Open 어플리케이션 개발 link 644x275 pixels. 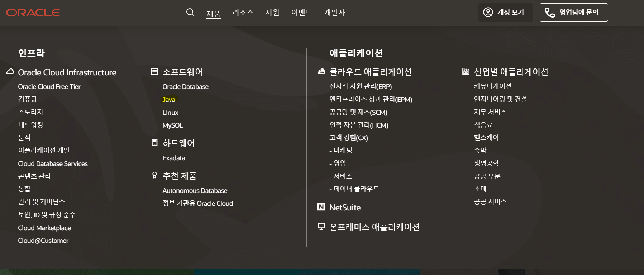(x=44, y=151)
